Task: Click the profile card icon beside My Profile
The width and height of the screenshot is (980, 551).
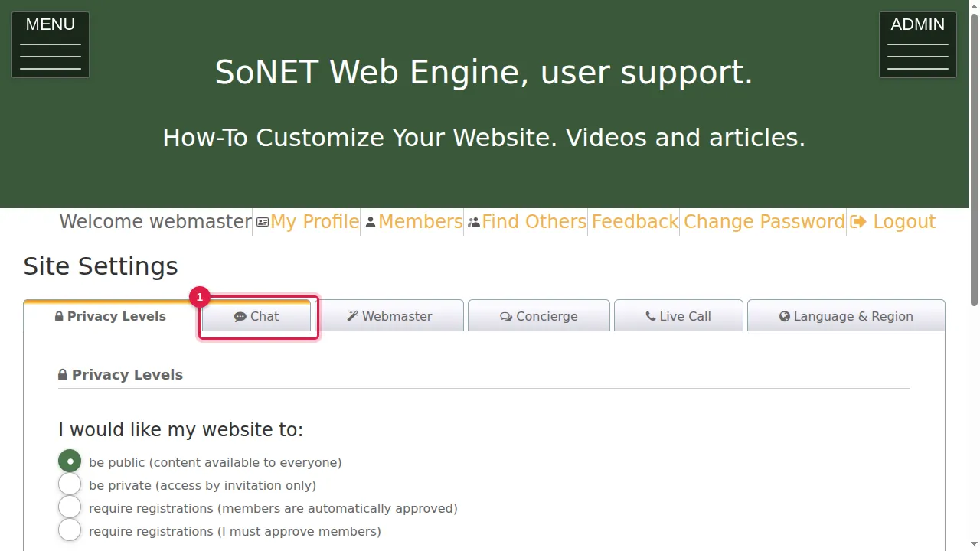Action: [x=263, y=223]
